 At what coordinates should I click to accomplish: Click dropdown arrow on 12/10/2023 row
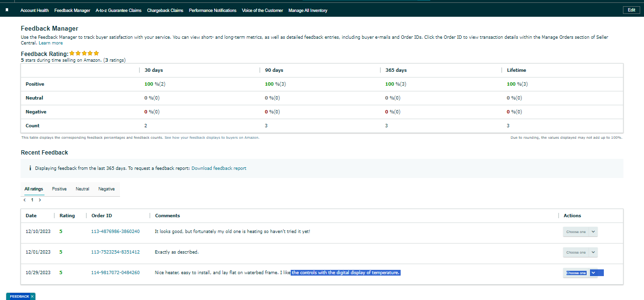[x=593, y=232]
